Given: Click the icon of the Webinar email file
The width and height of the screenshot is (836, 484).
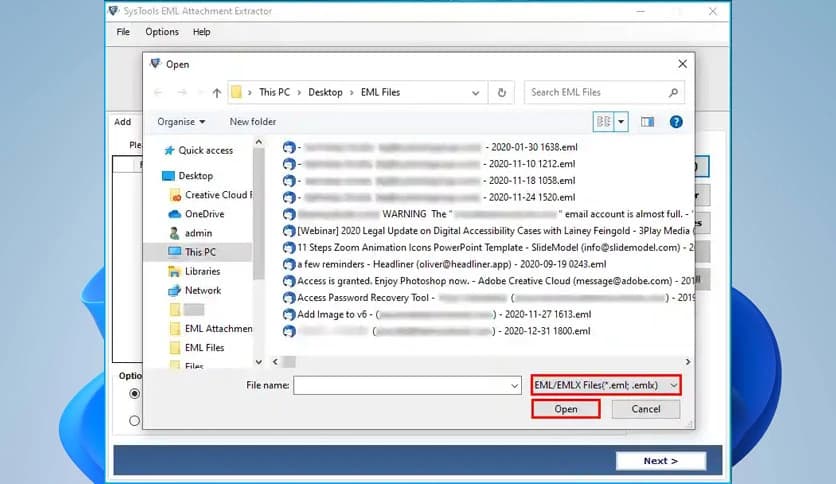Looking at the screenshot, I should tap(288, 231).
